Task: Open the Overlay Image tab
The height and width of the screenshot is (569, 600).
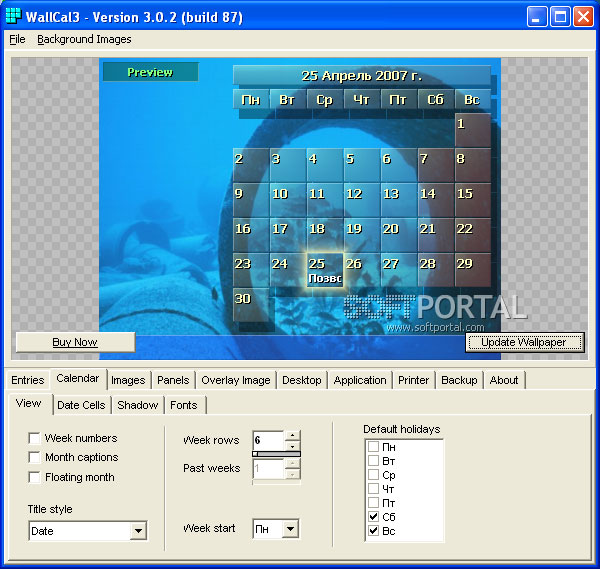Action: tap(236, 380)
